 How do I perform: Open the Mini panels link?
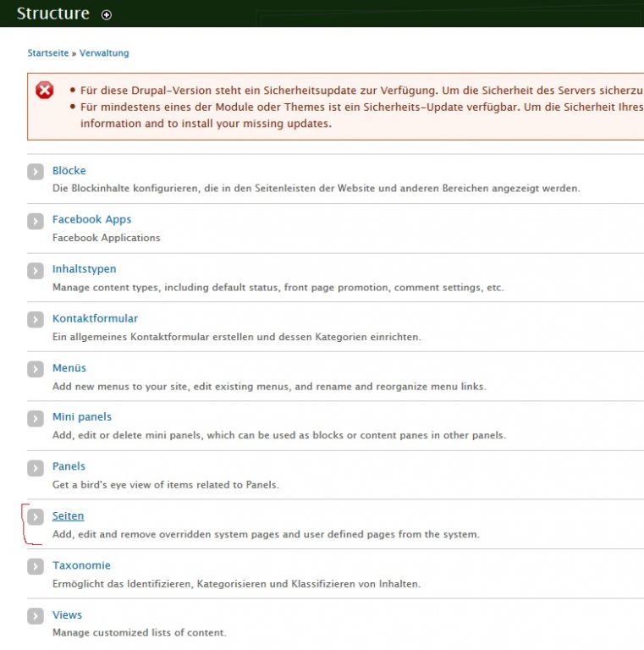coord(81,416)
